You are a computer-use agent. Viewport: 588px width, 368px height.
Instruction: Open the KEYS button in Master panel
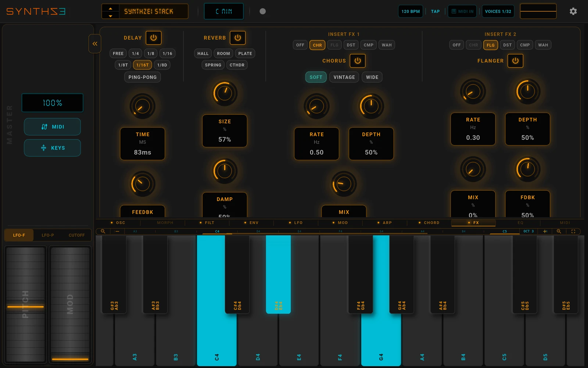pos(53,148)
